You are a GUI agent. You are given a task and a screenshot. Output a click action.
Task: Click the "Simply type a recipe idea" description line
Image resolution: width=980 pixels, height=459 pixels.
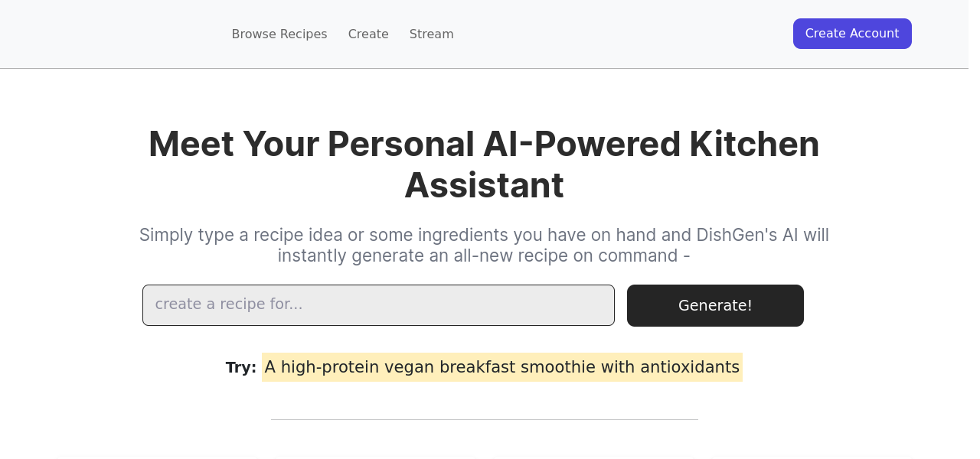[x=484, y=236]
